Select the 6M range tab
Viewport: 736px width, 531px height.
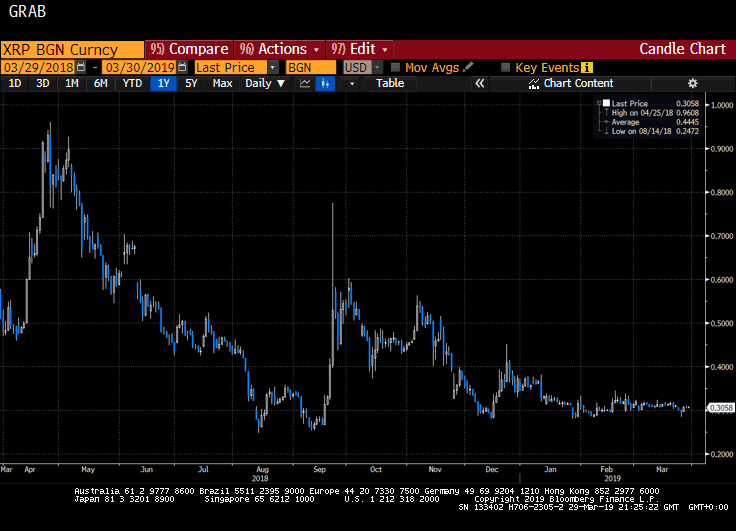[100, 84]
